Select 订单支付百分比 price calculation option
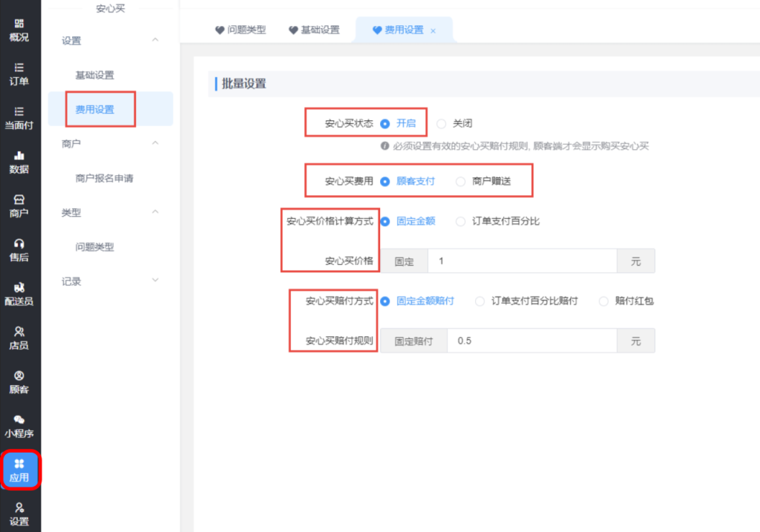This screenshot has width=760, height=532. pos(461,221)
